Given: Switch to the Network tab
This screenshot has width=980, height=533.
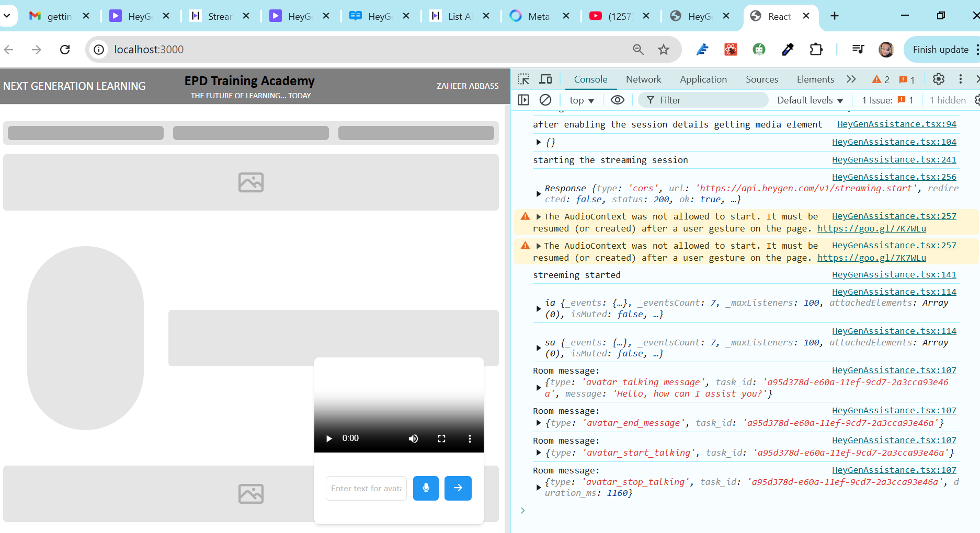Looking at the screenshot, I should 644,79.
